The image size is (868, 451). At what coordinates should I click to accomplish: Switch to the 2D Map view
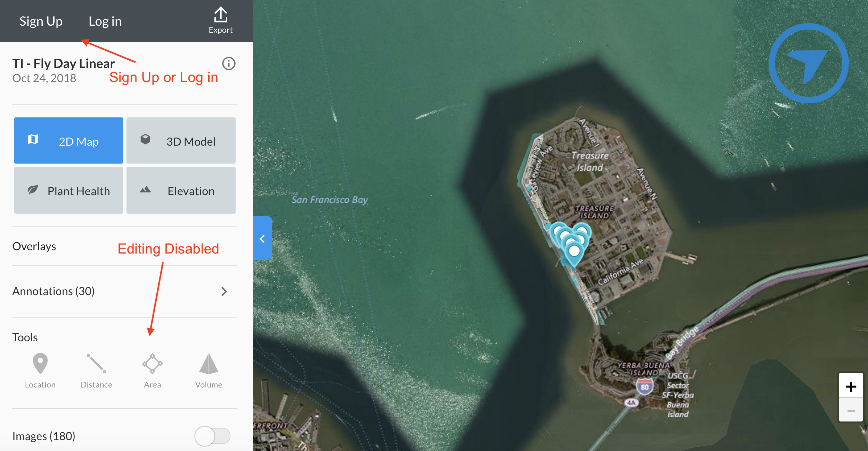pyautogui.click(x=68, y=141)
